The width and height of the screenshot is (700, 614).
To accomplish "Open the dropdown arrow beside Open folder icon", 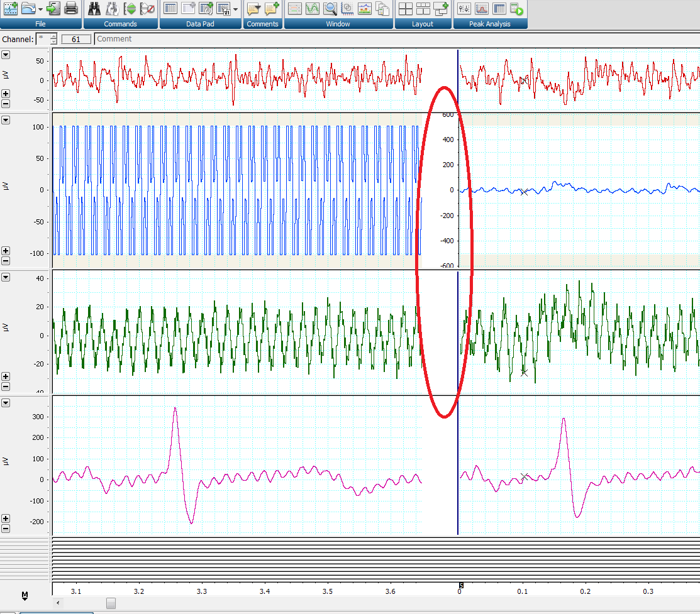I will (x=41, y=9).
